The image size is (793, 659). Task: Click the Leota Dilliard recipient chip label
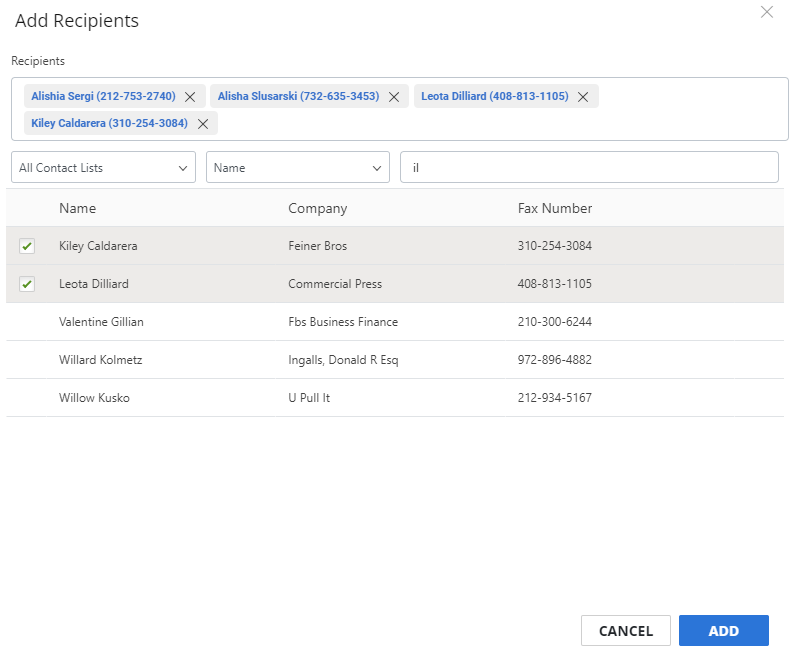494,96
